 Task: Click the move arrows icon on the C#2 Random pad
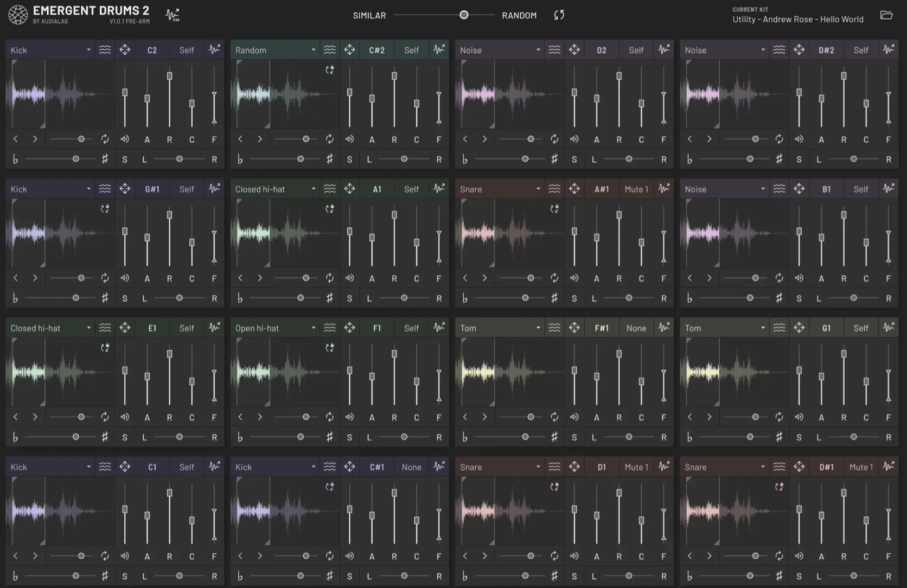click(x=350, y=50)
